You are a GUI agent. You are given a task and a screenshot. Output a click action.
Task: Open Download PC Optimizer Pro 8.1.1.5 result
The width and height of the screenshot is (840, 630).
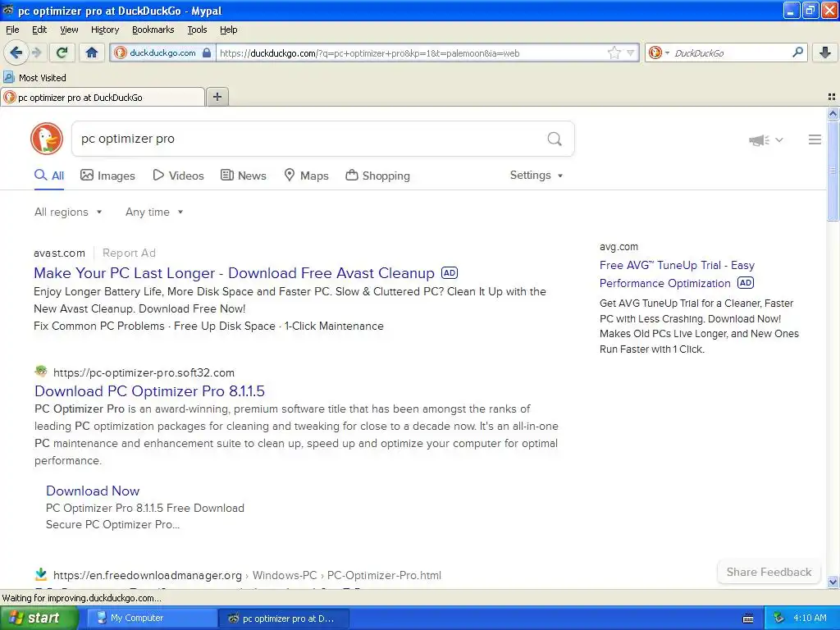click(x=149, y=391)
